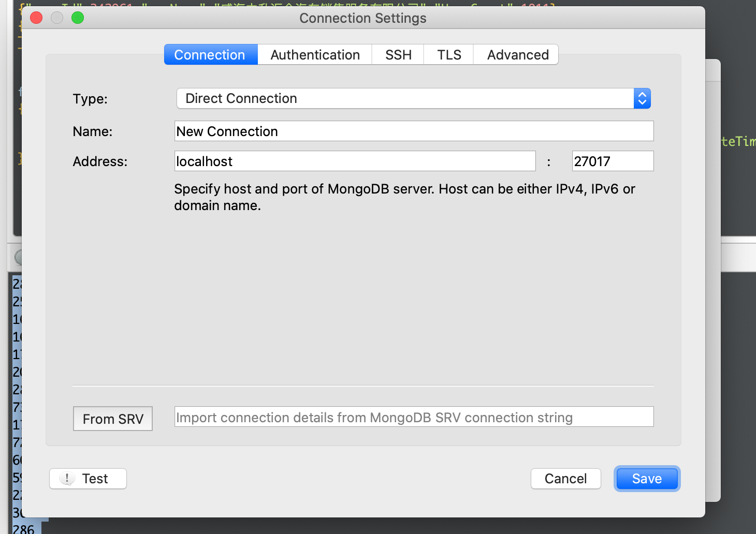Save the connection settings
The image size is (756, 534).
tap(647, 479)
